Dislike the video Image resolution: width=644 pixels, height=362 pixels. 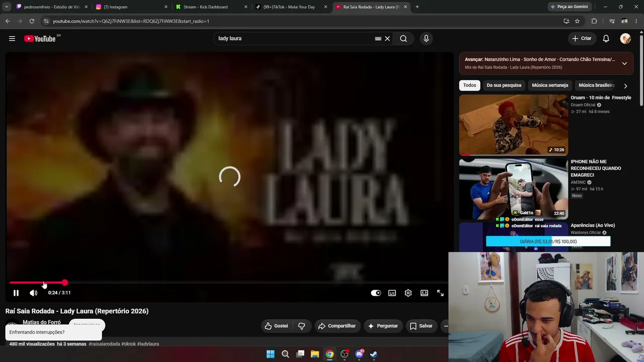pyautogui.click(x=302, y=326)
